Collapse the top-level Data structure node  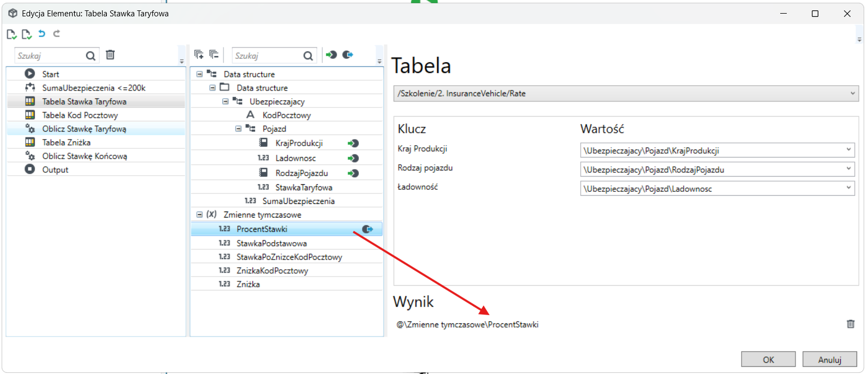pyautogui.click(x=200, y=74)
